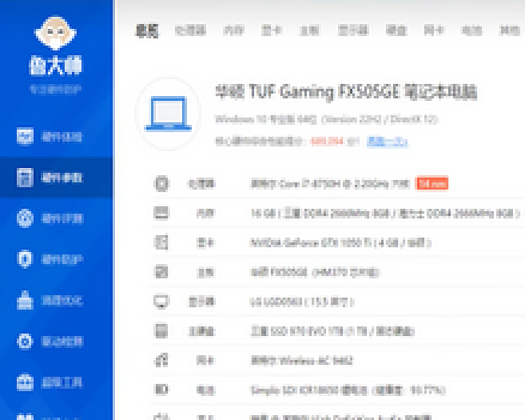Go to the 硬盘 tab
This screenshot has height=420, width=525.
tap(396, 30)
